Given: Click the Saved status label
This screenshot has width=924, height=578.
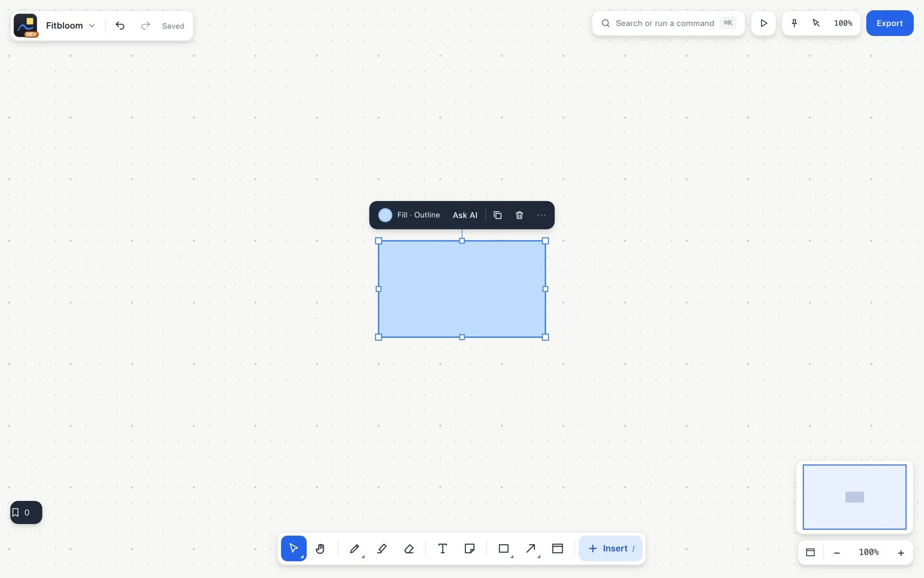Looking at the screenshot, I should [x=173, y=26].
